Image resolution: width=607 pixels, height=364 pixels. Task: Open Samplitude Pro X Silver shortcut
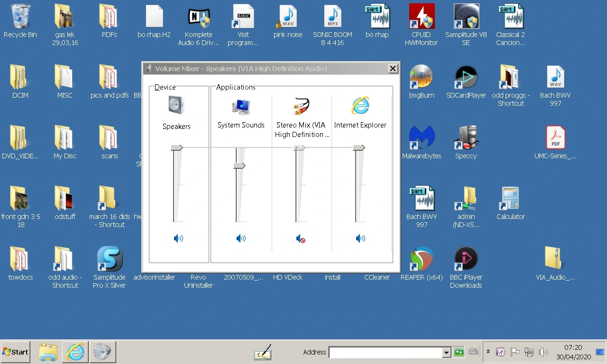coord(110,259)
